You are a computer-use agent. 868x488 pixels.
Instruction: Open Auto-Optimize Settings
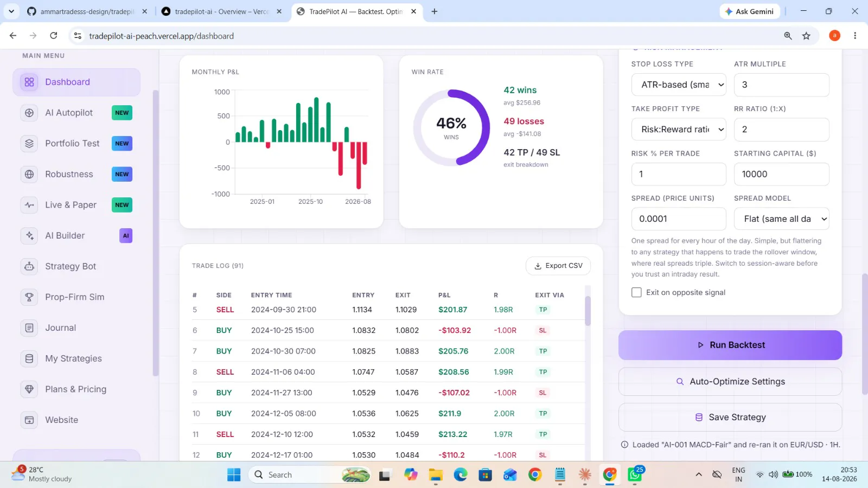[730, 382]
